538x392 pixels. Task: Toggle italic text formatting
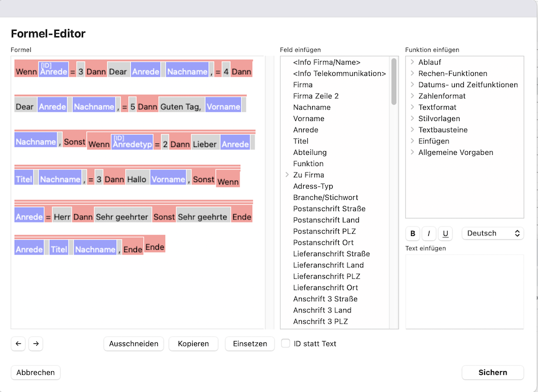tap(429, 234)
